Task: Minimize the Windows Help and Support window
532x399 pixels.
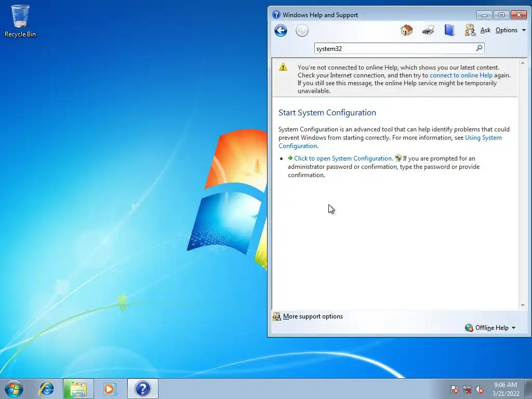Action: click(x=484, y=15)
